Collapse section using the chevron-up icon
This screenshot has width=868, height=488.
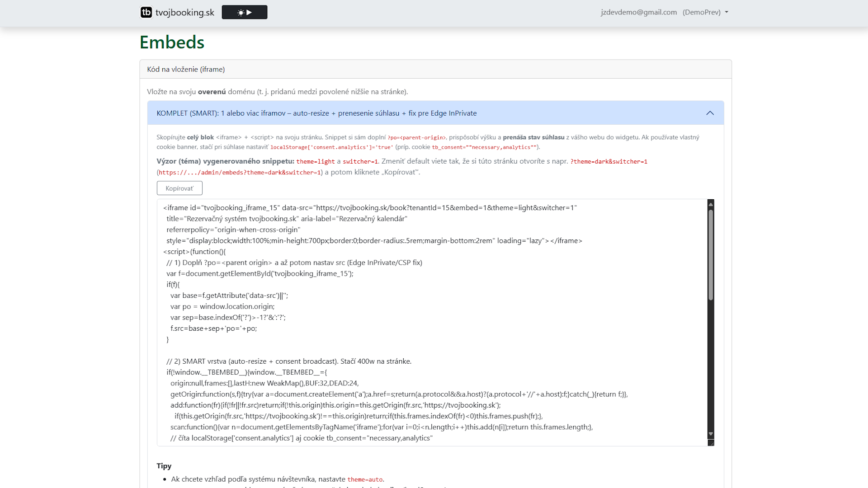[x=710, y=113]
